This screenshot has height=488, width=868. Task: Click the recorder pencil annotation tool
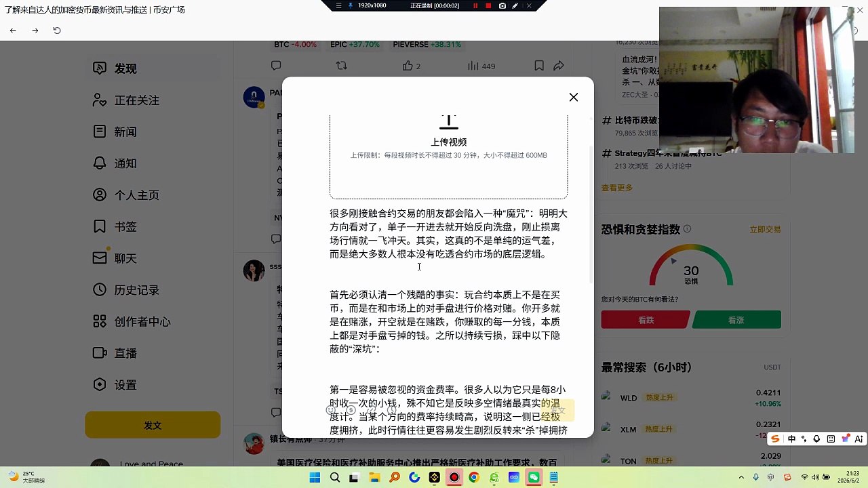(x=515, y=5)
